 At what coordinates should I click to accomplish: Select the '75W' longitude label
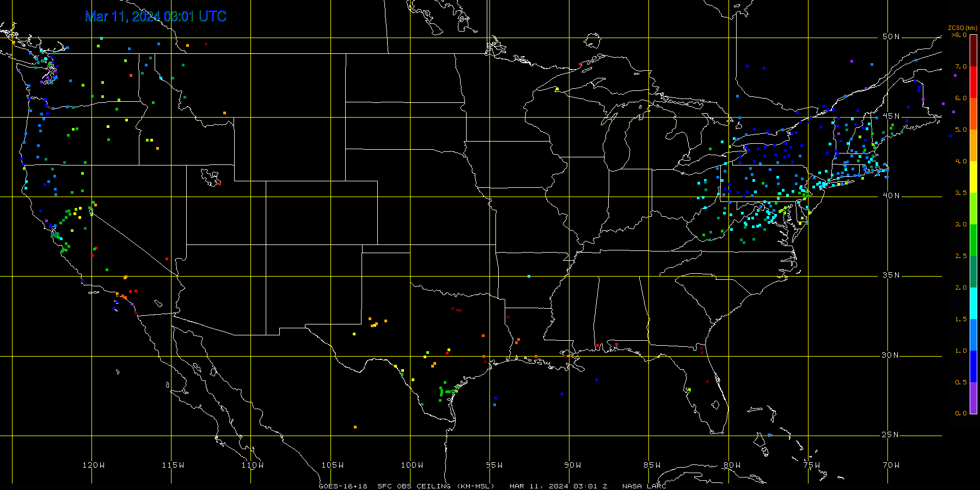tap(812, 465)
